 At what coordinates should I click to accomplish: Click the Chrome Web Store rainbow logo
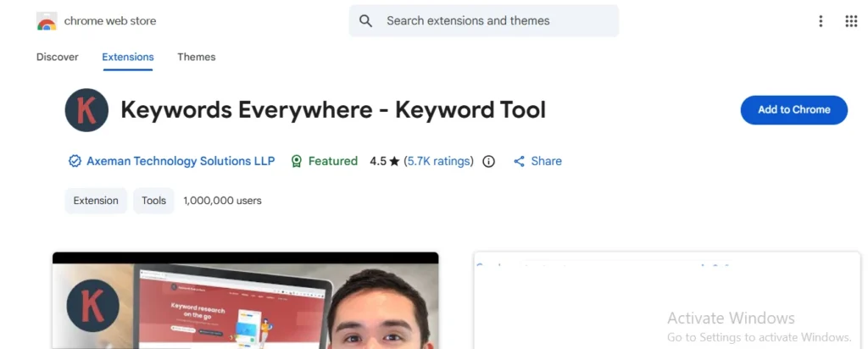point(47,21)
